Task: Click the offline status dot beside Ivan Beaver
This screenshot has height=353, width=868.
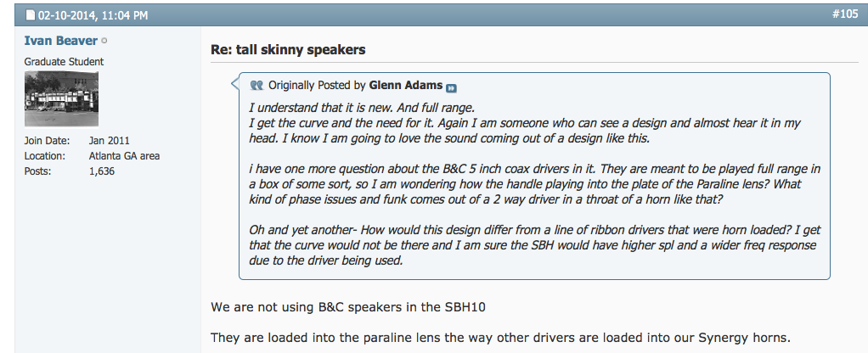Action: [x=104, y=41]
